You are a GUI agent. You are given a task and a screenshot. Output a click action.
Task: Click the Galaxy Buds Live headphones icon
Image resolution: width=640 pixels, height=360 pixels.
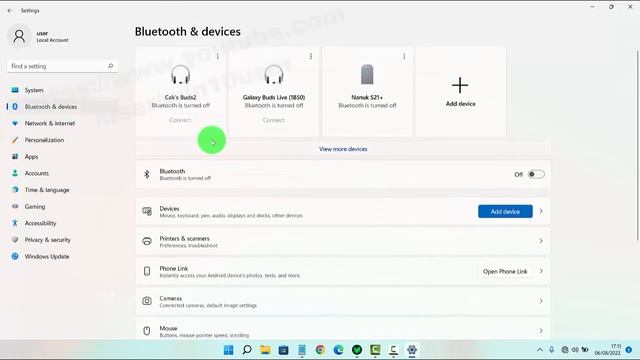tap(273, 75)
